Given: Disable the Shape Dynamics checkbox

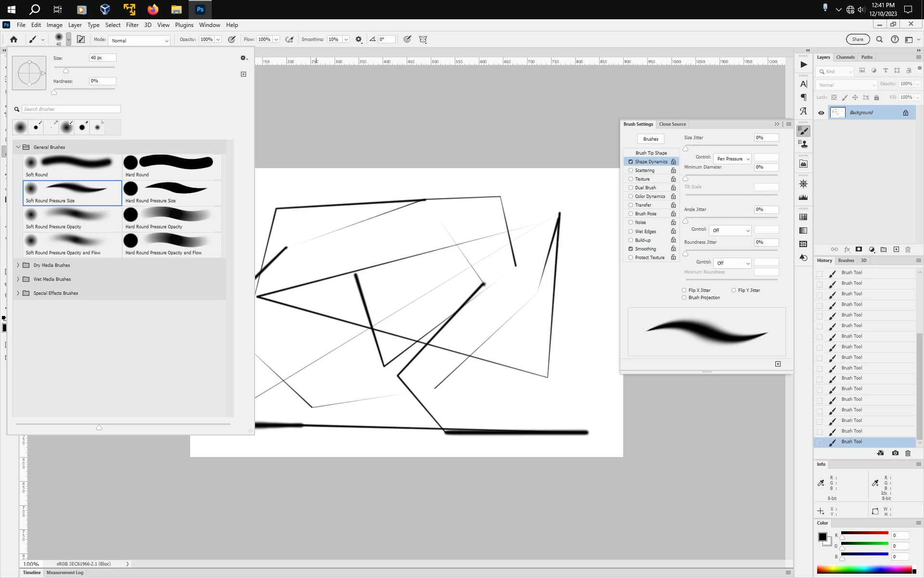Looking at the screenshot, I should 630,162.
